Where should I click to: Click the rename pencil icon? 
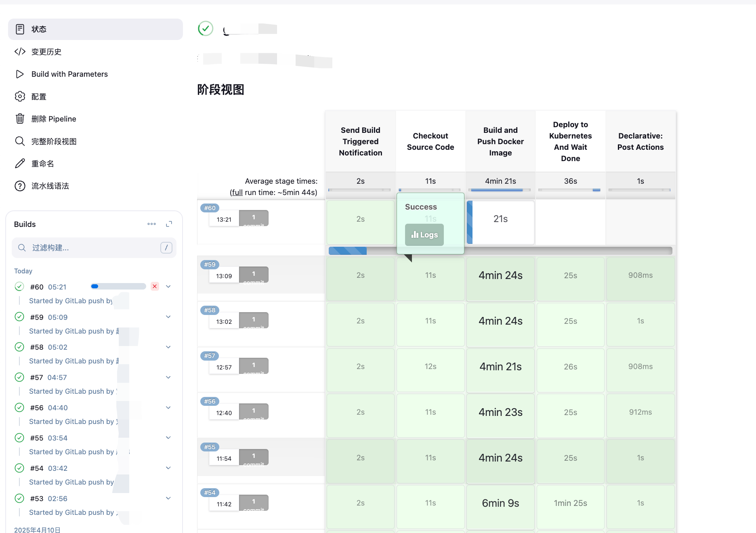click(20, 164)
